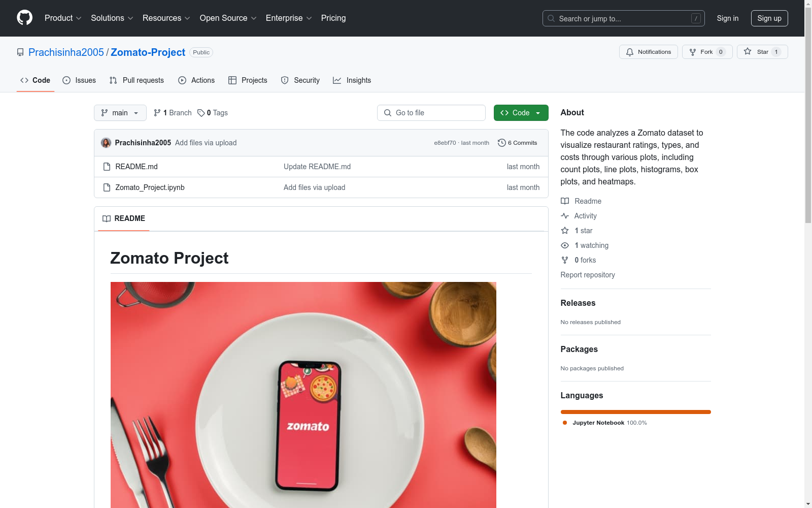The image size is (812, 508).
Task: View the 1 watching link
Action: pos(585,245)
